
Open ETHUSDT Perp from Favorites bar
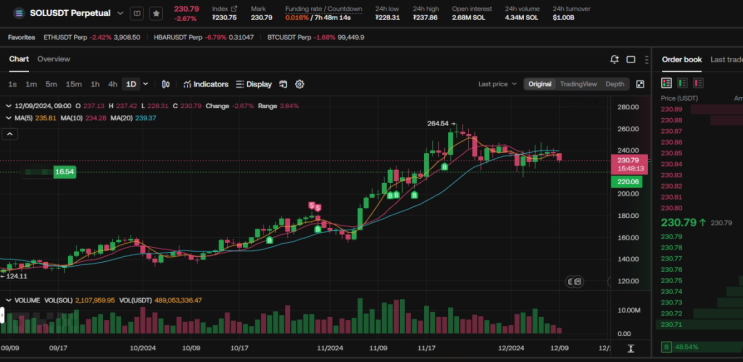tap(92, 37)
